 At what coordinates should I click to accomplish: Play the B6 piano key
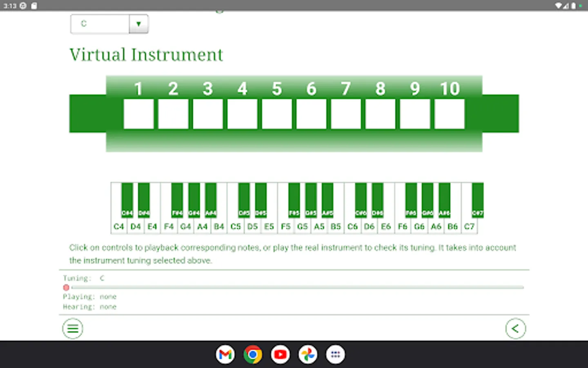[453, 226]
